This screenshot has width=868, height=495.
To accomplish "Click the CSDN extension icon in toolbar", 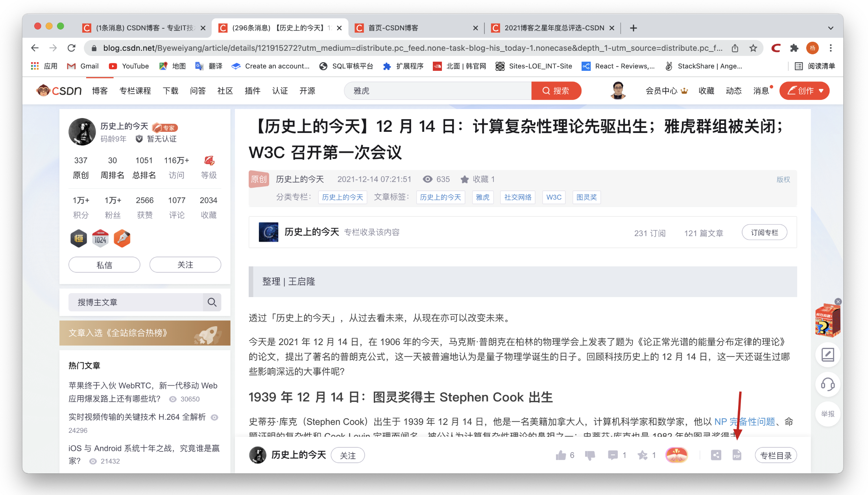I will pos(776,48).
